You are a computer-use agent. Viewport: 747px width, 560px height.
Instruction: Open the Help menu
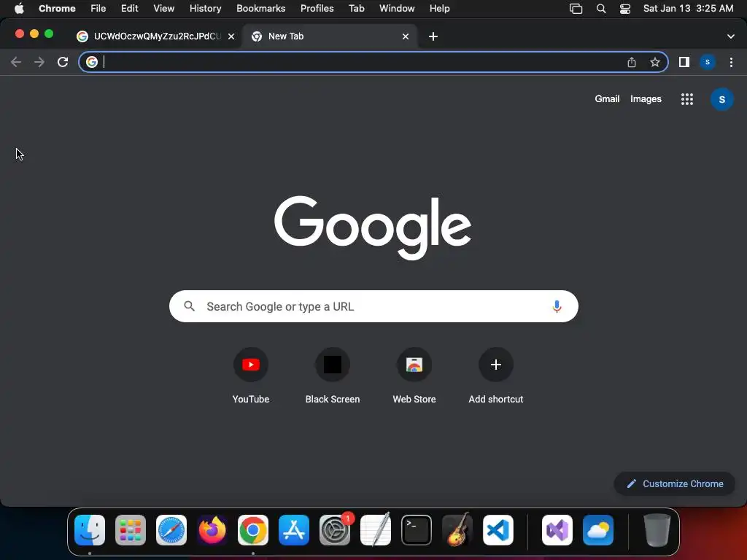click(x=439, y=8)
